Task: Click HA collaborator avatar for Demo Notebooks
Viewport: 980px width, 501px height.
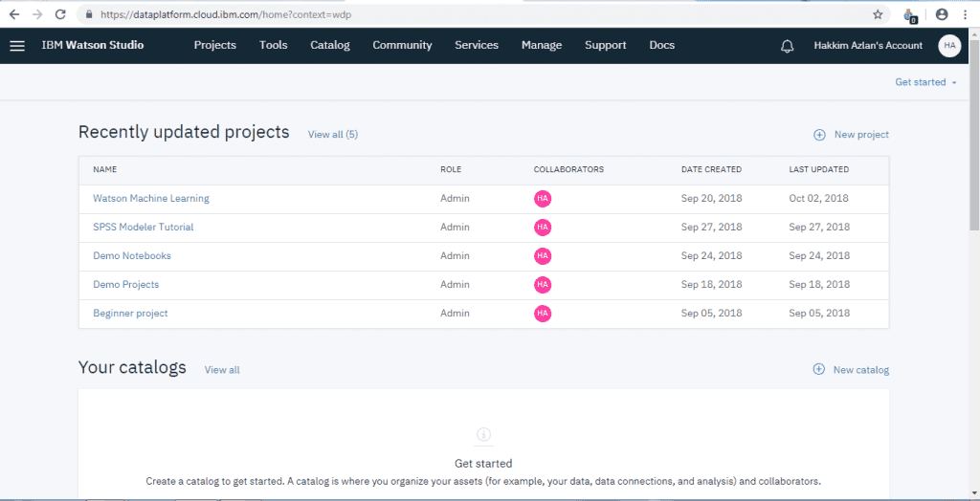Action: 543,256
